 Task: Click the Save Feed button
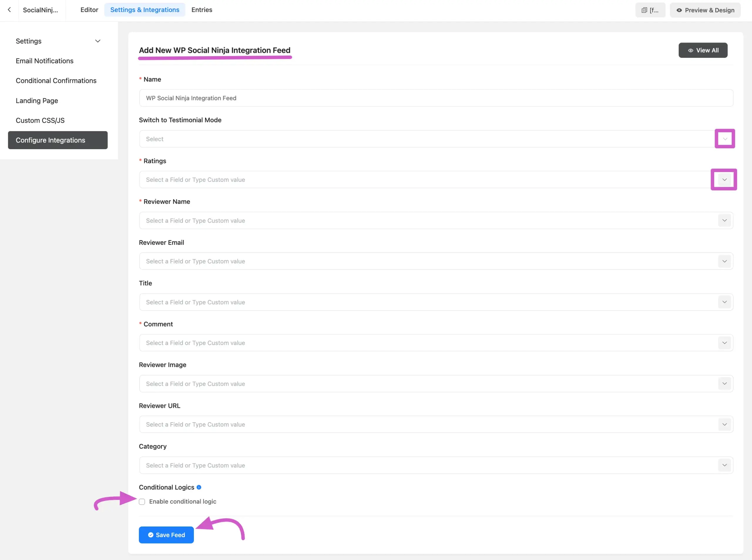pyautogui.click(x=166, y=535)
